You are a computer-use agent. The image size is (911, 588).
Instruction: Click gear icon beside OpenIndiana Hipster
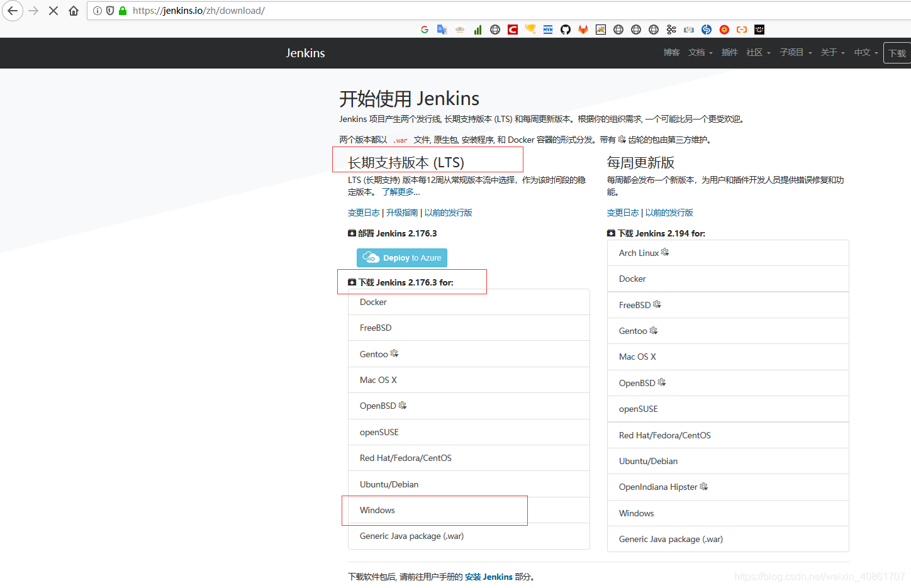tap(704, 487)
